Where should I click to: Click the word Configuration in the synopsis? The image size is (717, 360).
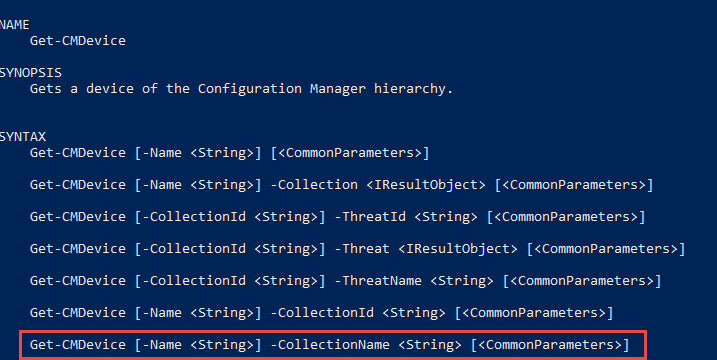point(250,89)
